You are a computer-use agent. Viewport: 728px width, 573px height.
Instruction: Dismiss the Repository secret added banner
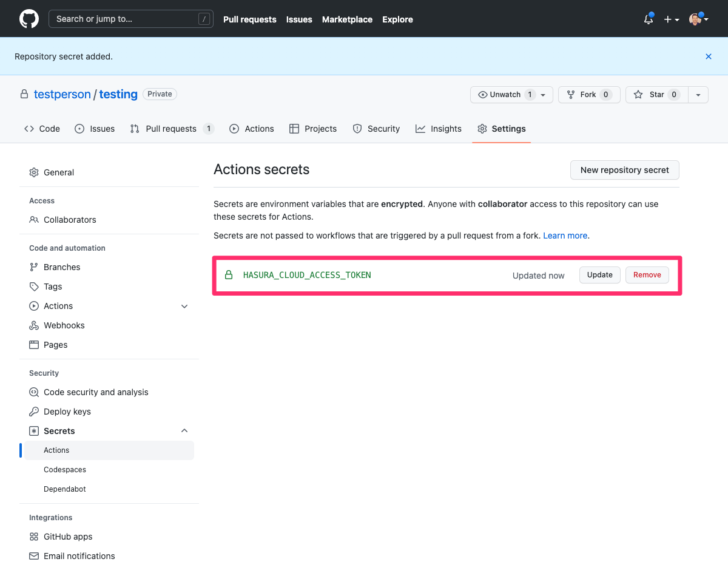[x=708, y=56]
